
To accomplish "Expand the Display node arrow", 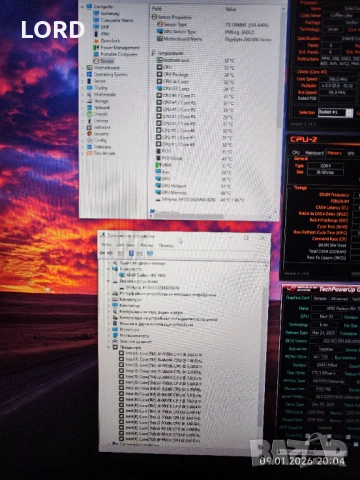I will pos(83,88).
